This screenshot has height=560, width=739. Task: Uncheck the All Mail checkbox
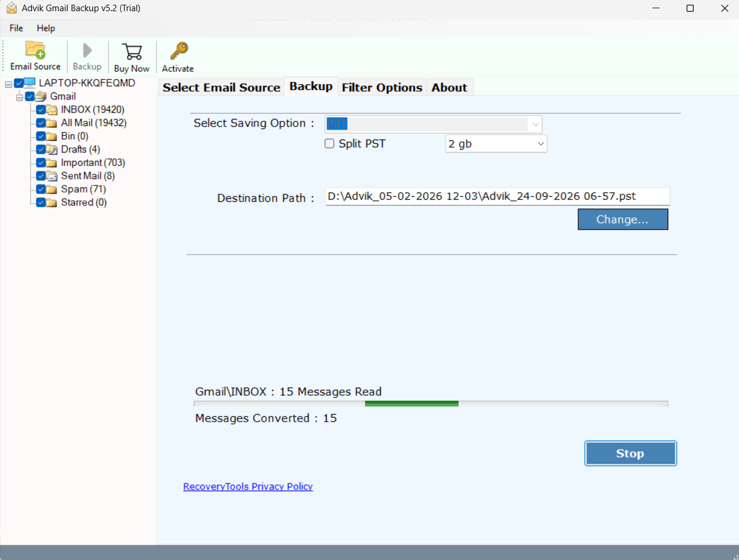point(41,123)
